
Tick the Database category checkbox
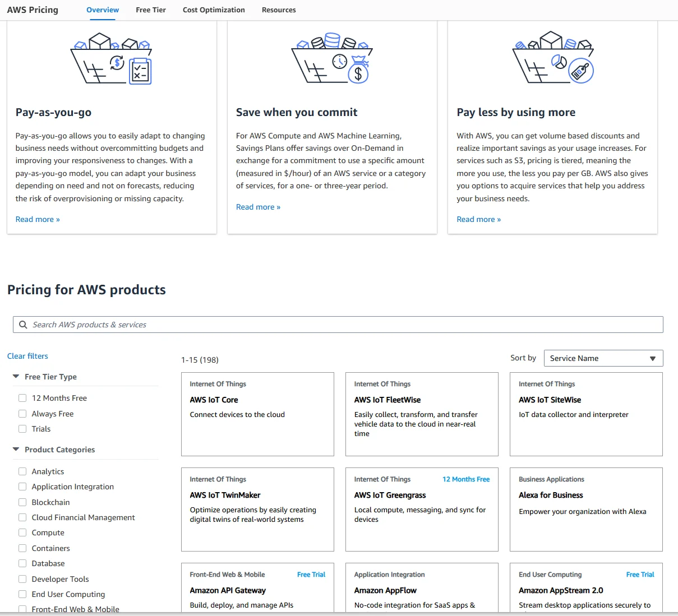[x=22, y=563]
